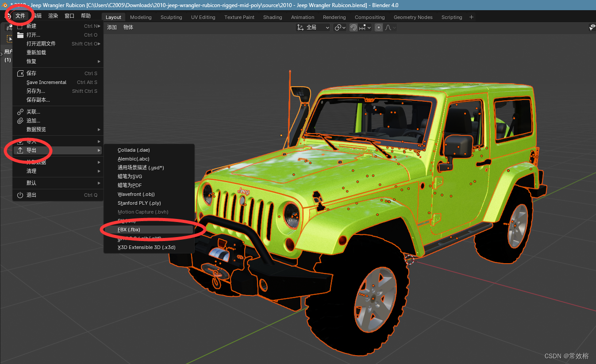
Task: Toggle the snap magnet button
Action: (354, 27)
